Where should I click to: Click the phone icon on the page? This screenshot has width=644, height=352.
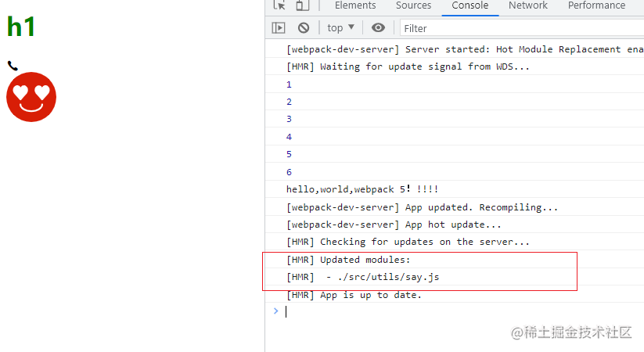(13, 66)
